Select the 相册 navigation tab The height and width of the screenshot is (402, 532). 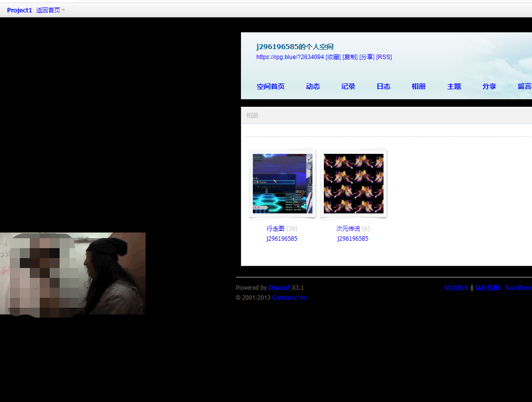(x=419, y=86)
